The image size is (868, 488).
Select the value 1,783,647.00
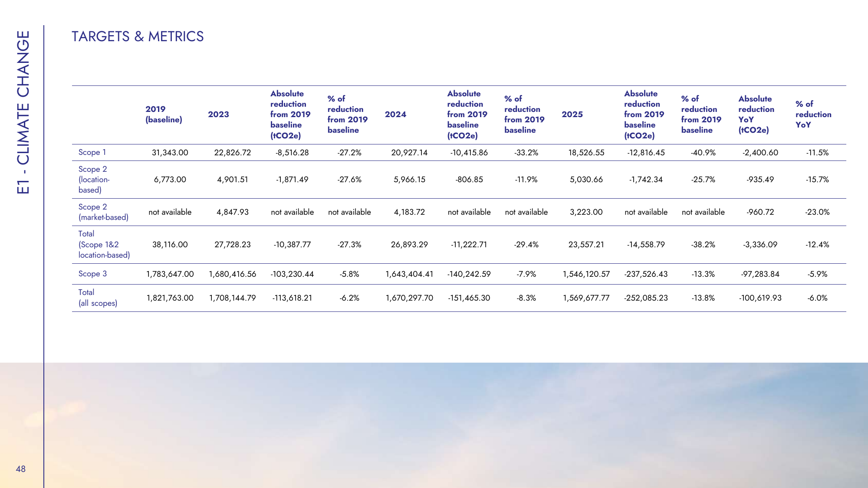tap(170, 274)
